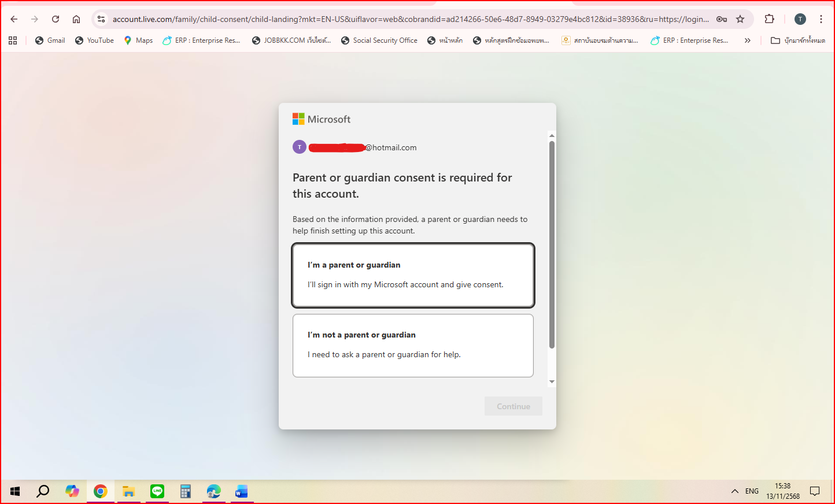835x504 pixels.
Task: Open the YouTube bookmark
Action: [94, 40]
